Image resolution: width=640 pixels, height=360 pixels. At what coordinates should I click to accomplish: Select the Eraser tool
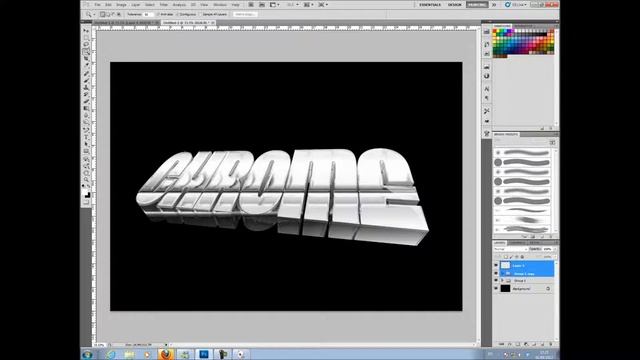pos(86,101)
